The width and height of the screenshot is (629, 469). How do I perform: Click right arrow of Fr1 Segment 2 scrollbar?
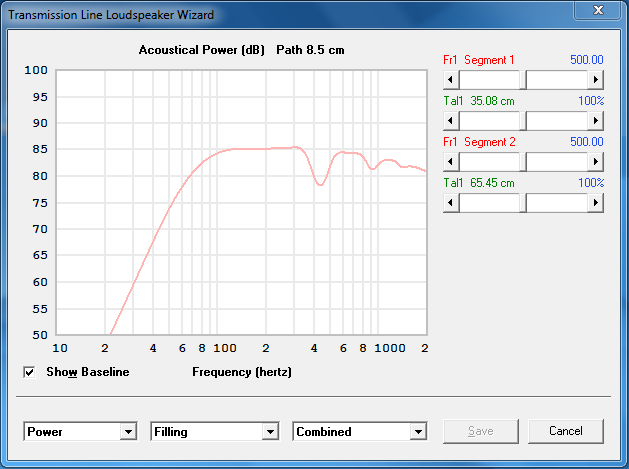(x=596, y=162)
